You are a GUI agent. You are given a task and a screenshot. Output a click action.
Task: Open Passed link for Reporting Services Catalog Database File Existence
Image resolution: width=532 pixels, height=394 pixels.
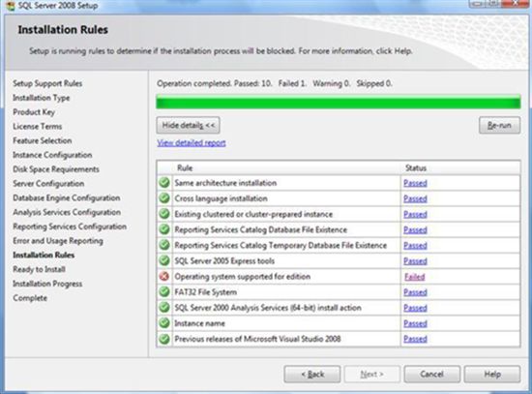[415, 230]
